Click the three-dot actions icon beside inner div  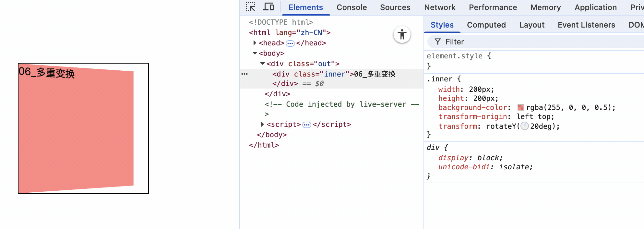point(244,74)
